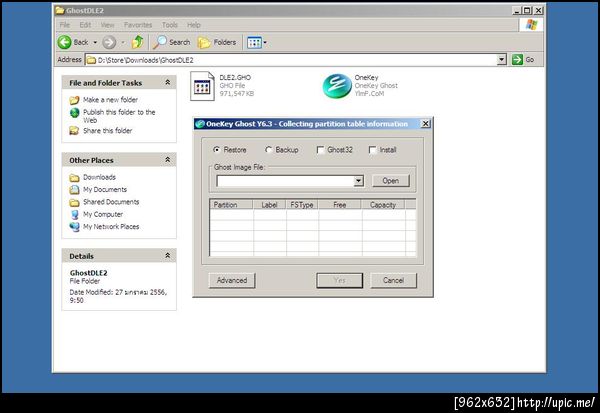The width and height of the screenshot is (600, 413).
Task: Collapse the Details panel
Action: (x=168, y=255)
